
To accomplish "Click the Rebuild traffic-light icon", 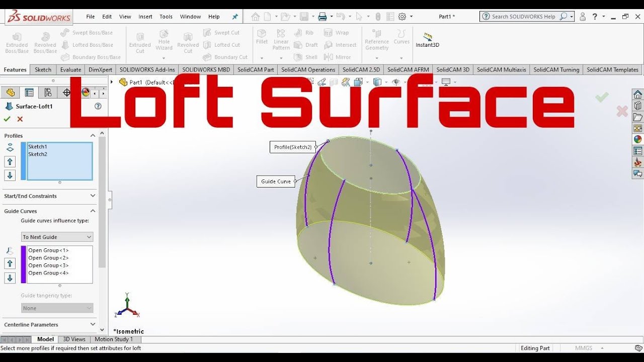I will tap(378, 17).
